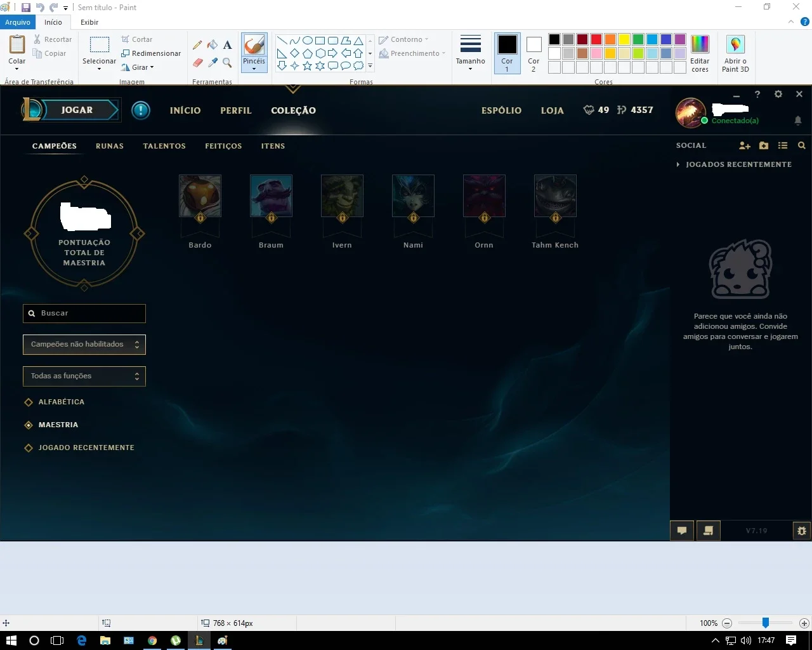The width and height of the screenshot is (812, 650).
Task: Click Redimensionar in Paint ribbon
Action: coord(151,53)
